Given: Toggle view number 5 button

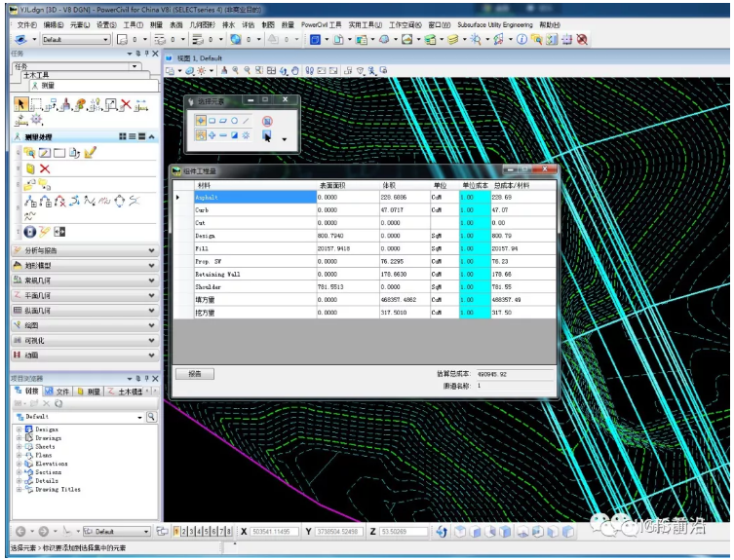Looking at the screenshot, I should click(x=207, y=532).
